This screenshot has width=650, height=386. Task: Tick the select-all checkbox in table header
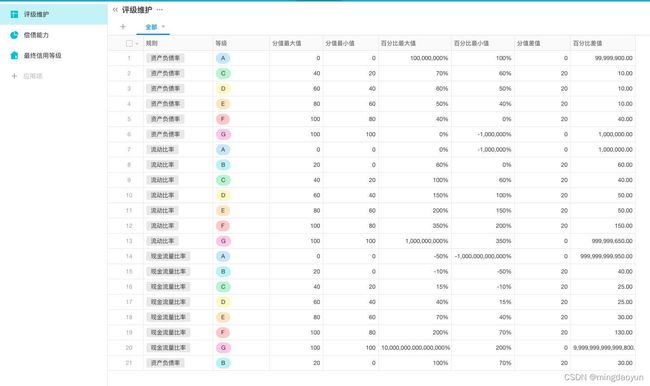129,43
